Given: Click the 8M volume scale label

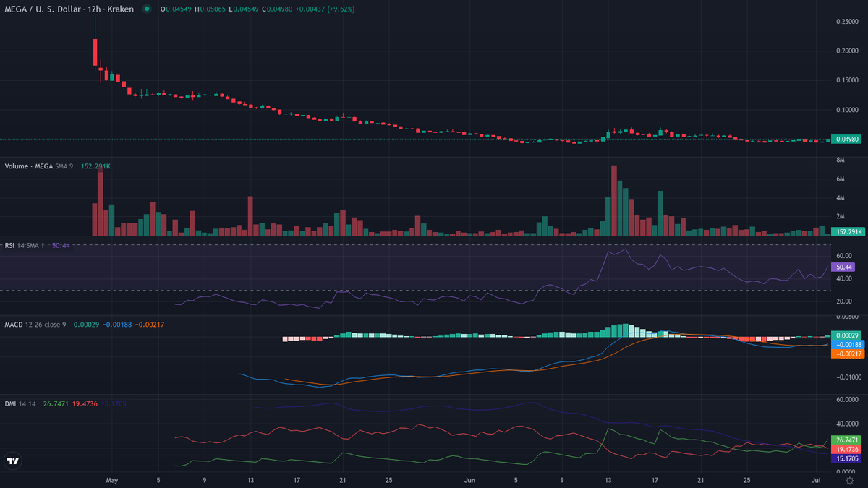Looking at the screenshot, I should (841, 160).
